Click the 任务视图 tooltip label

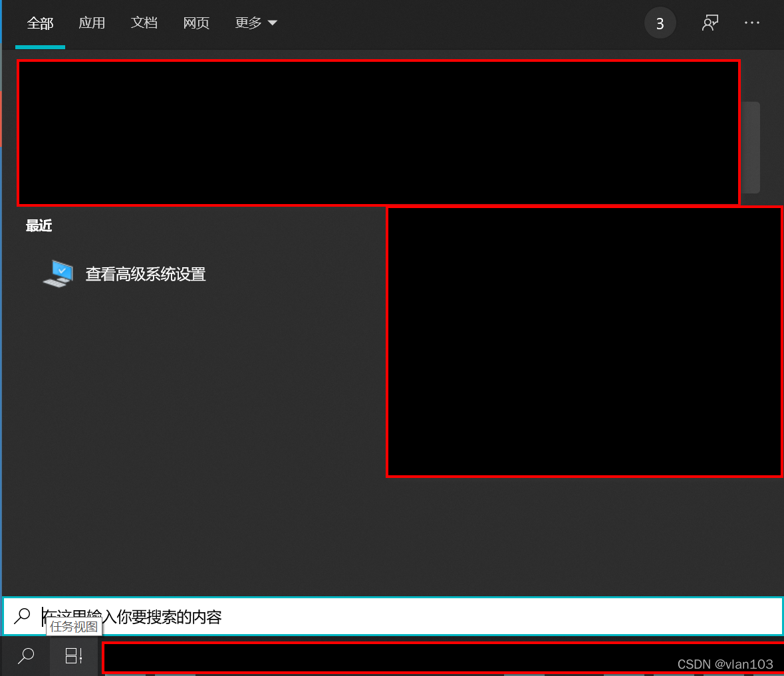[73, 627]
